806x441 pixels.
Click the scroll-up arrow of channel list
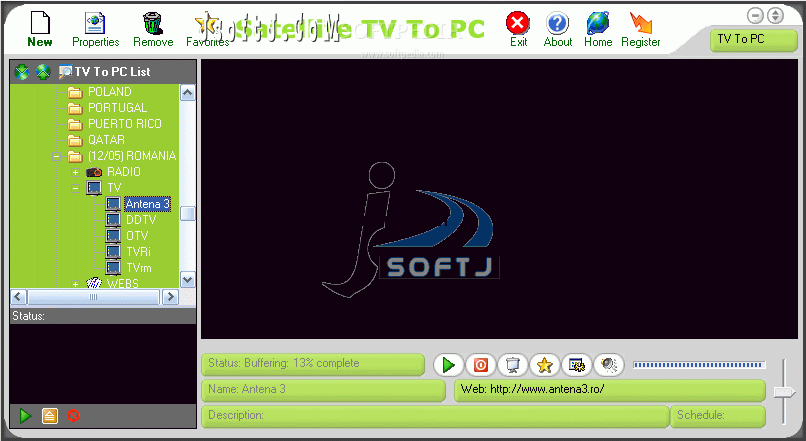(x=188, y=93)
